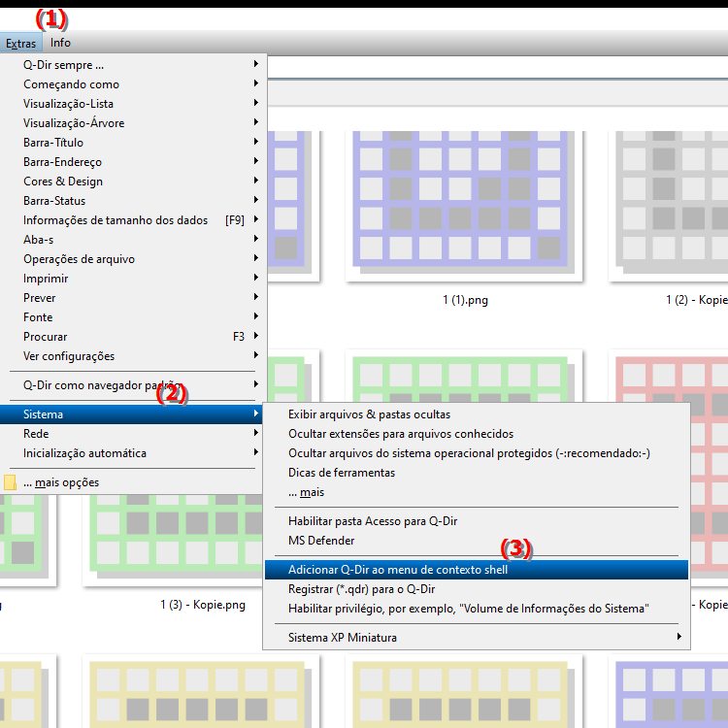Open the Info menu
Image resolution: width=728 pixels, height=728 pixels.
coord(60,43)
